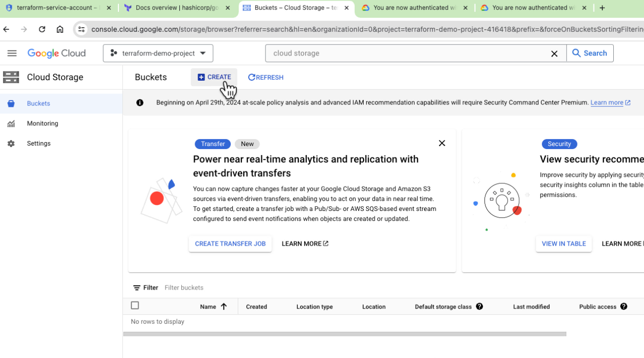Dismiss the event-driven transfers promo card
This screenshot has width=644, height=358.
(x=442, y=143)
